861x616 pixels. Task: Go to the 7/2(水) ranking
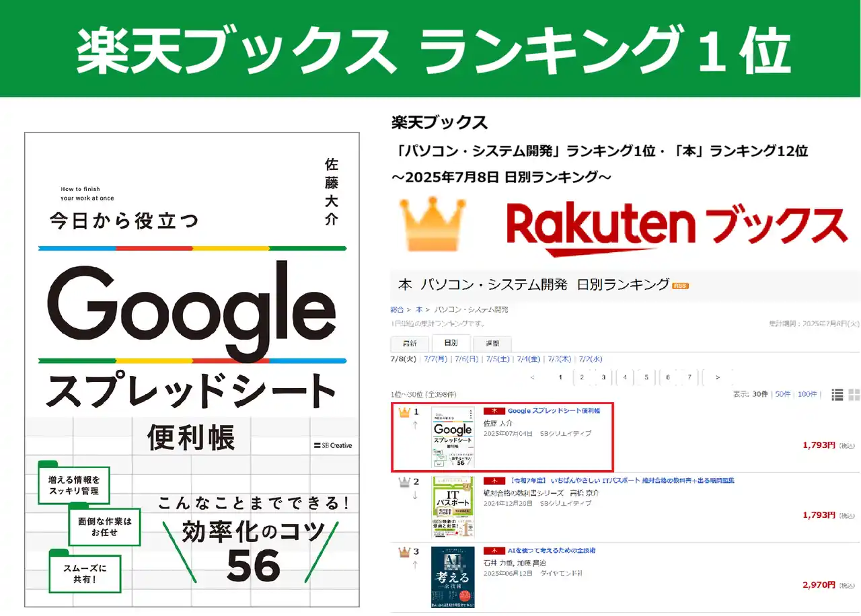point(591,360)
